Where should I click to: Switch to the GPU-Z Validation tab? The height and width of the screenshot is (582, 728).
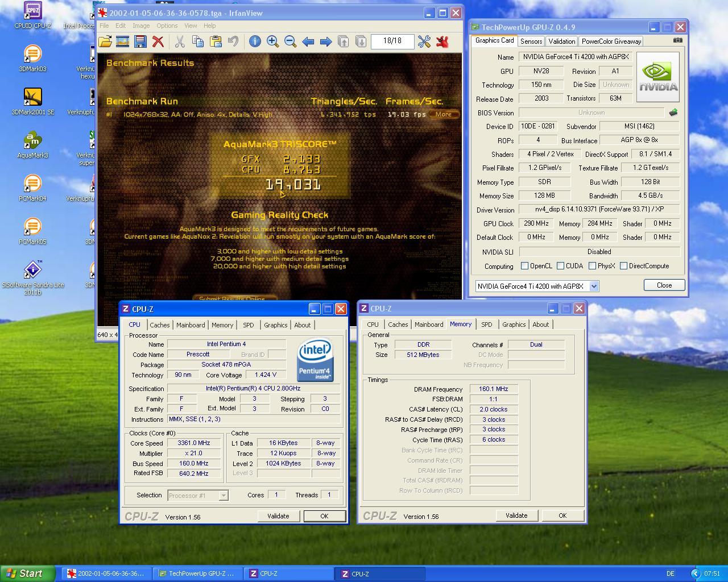(562, 41)
